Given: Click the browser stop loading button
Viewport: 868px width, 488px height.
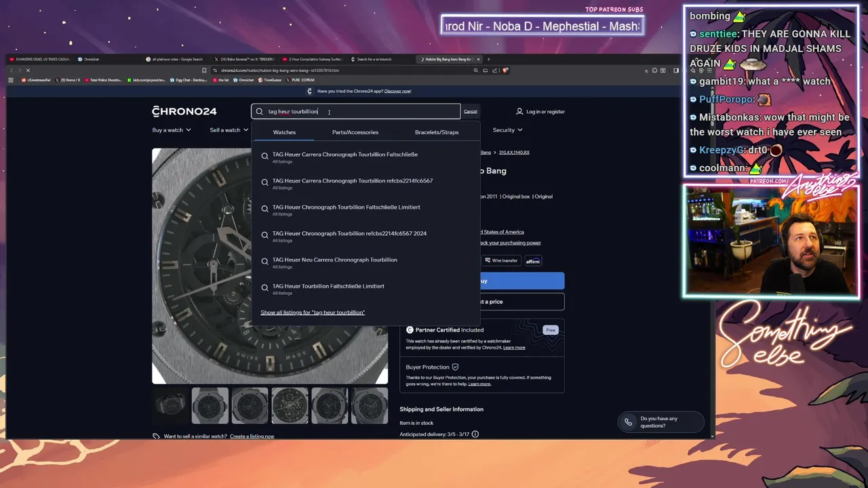Looking at the screenshot, I should (x=28, y=70).
